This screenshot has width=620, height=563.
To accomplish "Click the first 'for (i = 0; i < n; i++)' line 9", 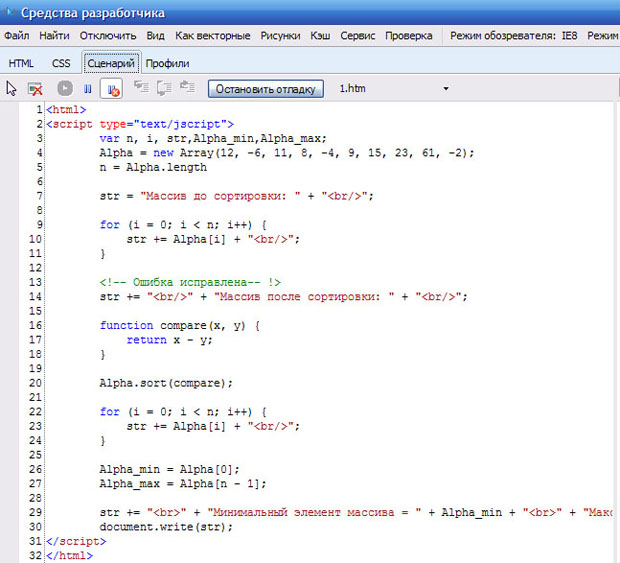I will 183,225.
